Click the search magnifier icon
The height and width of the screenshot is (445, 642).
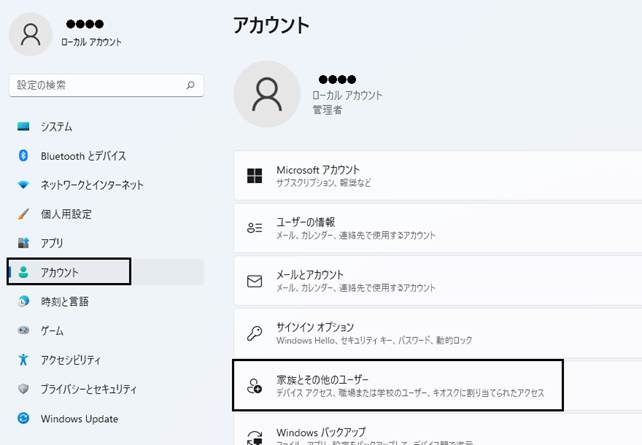point(190,85)
